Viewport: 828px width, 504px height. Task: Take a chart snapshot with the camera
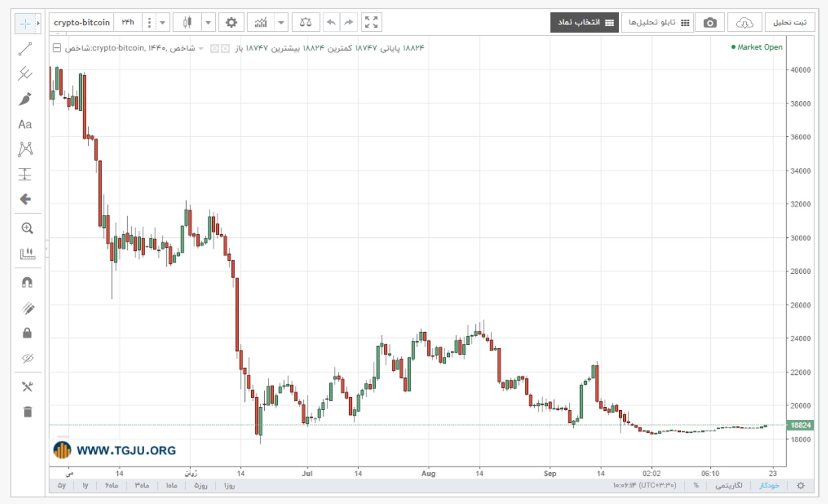tap(710, 23)
